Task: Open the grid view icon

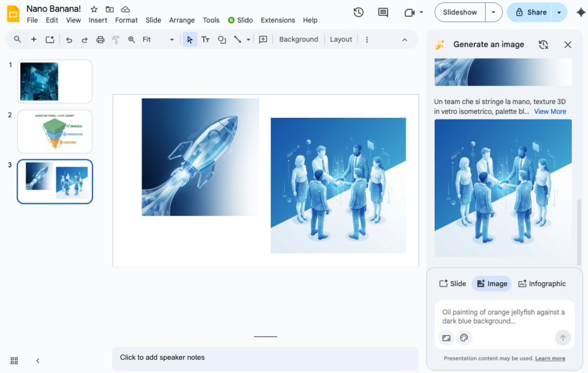Action: (14, 360)
